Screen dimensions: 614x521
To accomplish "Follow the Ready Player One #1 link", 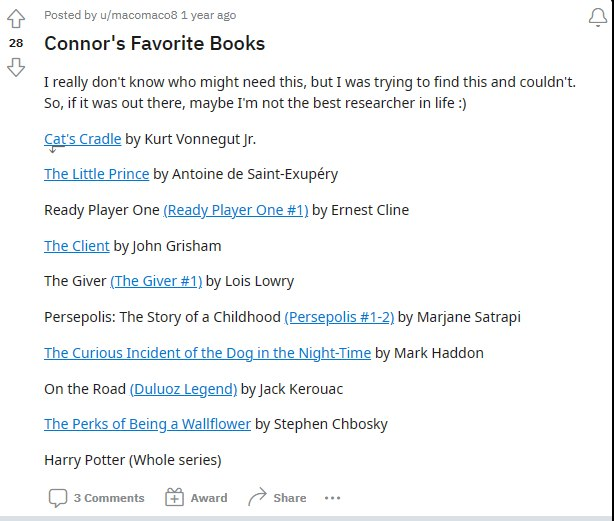I will (235, 210).
